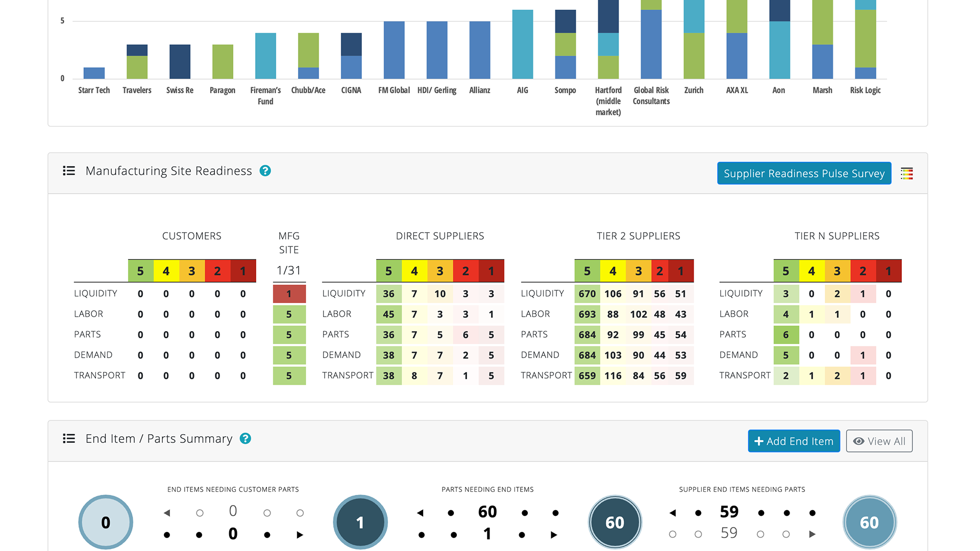
Task: Select the light circle showing 0
Action: click(106, 522)
